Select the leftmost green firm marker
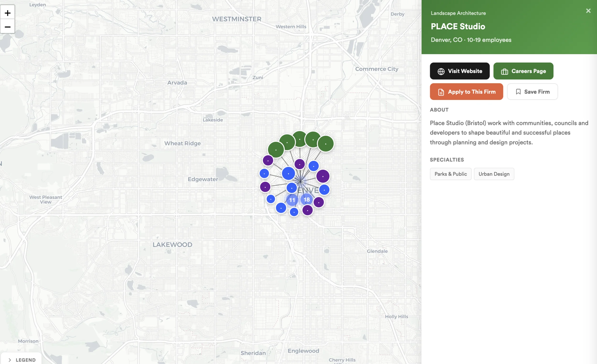Image resolution: width=597 pixels, height=364 pixels. 276,150
